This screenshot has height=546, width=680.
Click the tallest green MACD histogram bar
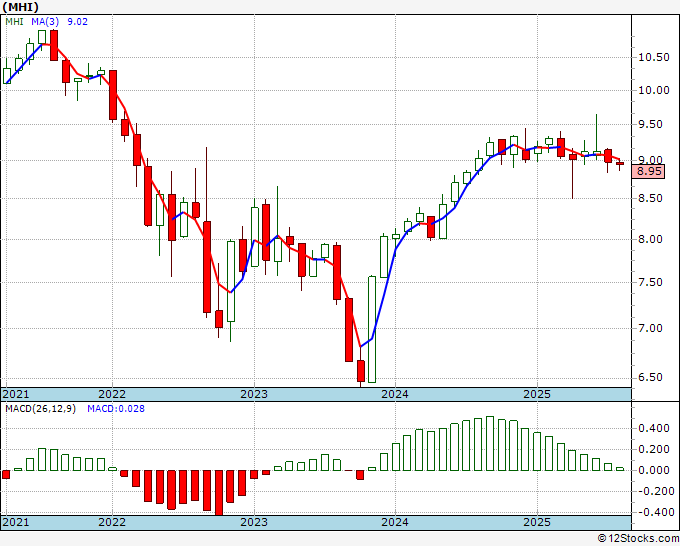click(x=490, y=444)
